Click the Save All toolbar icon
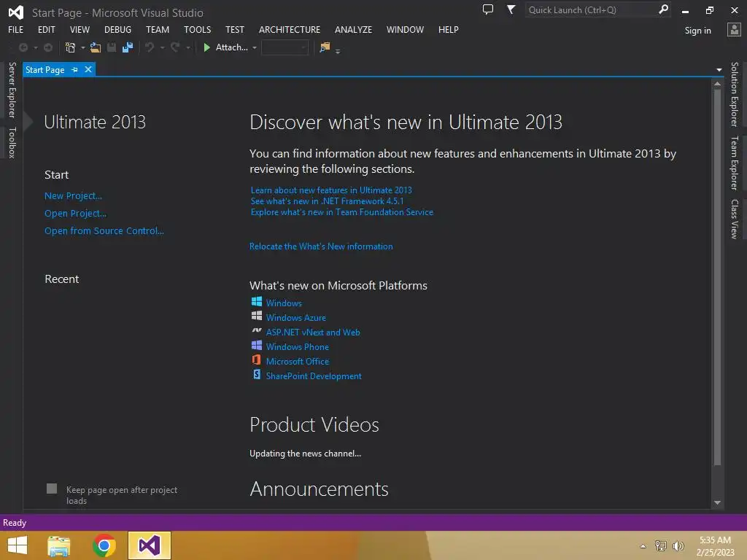Image resolution: width=747 pixels, height=560 pixels. point(128,47)
